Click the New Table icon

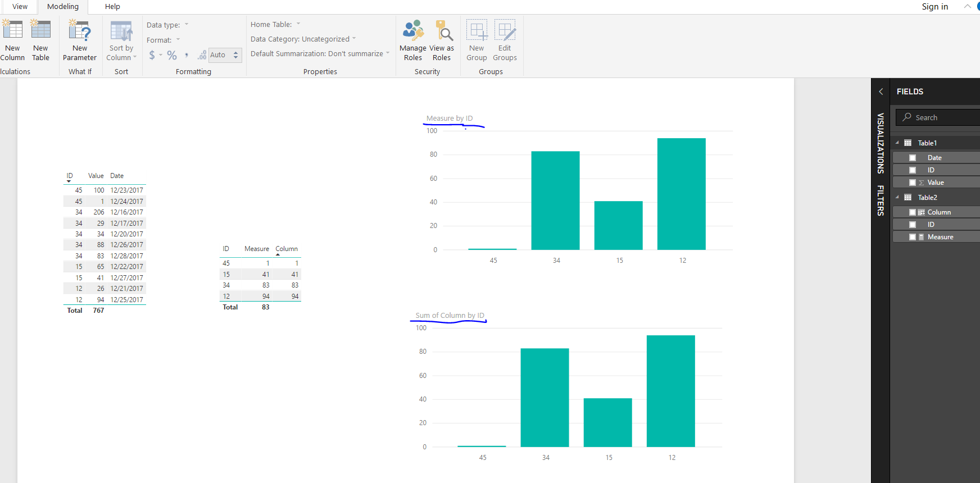point(40,30)
